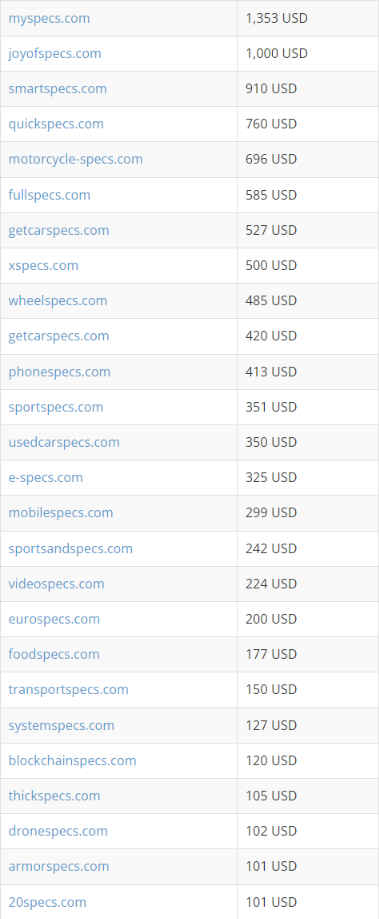Open getcarspecs.com priced 527 USD
The width and height of the screenshot is (379, 919).
coord(59,230)
